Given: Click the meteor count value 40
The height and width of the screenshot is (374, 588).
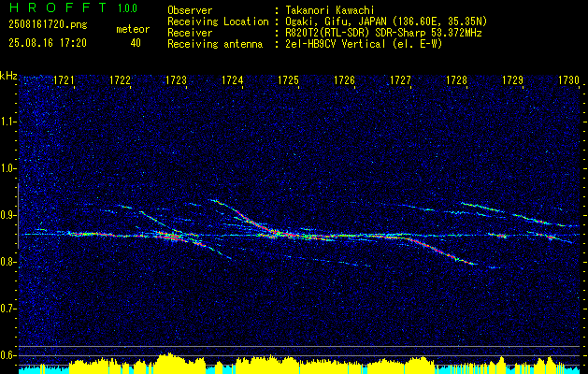Looking at the screenshot, I should [x=136, y=43].
